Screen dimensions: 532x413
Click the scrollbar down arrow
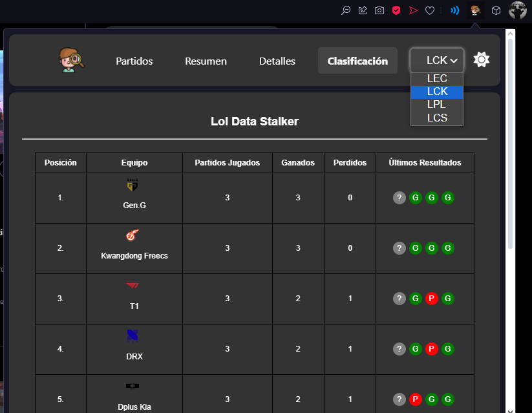(x=510, y=410)
